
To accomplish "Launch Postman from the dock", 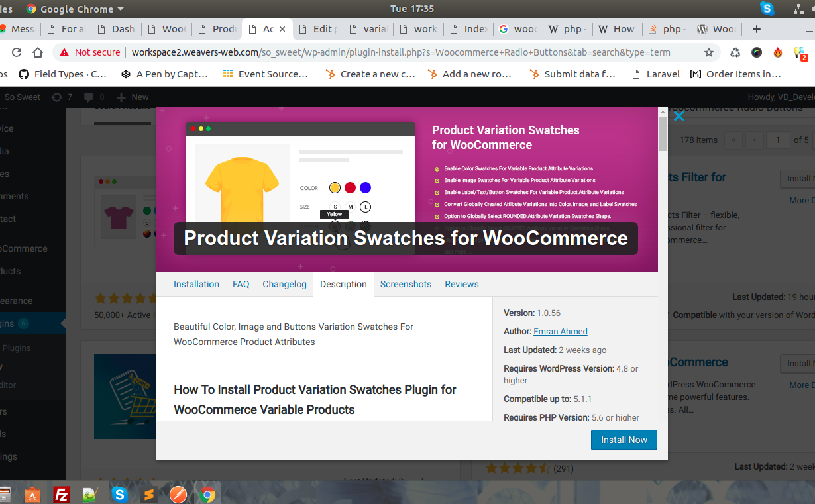I will click(x=178, y=494).
